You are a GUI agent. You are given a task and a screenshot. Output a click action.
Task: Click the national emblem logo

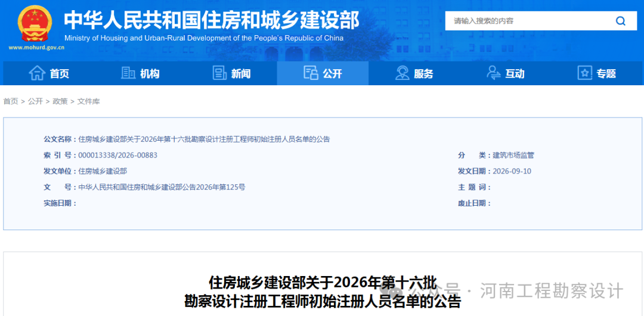point(35,23)
